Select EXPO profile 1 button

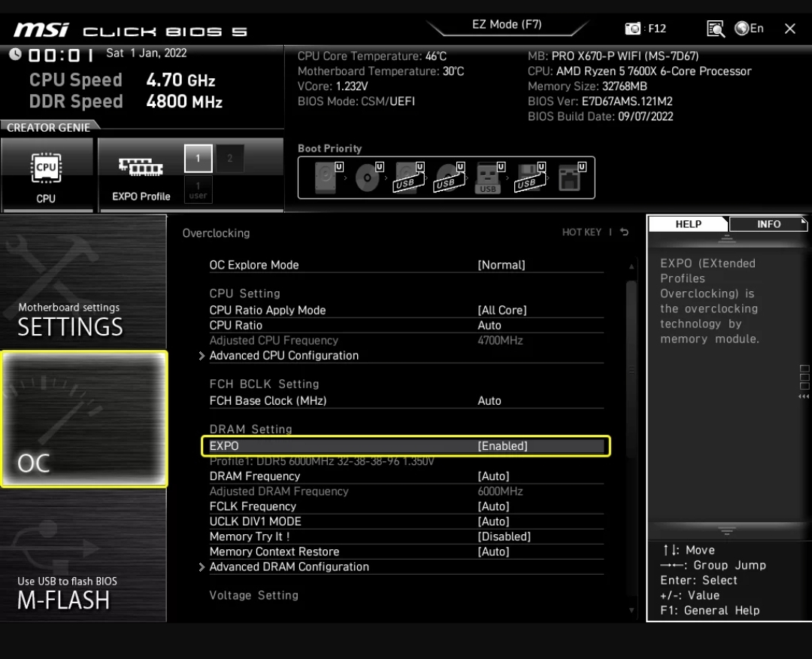[198, 159]
